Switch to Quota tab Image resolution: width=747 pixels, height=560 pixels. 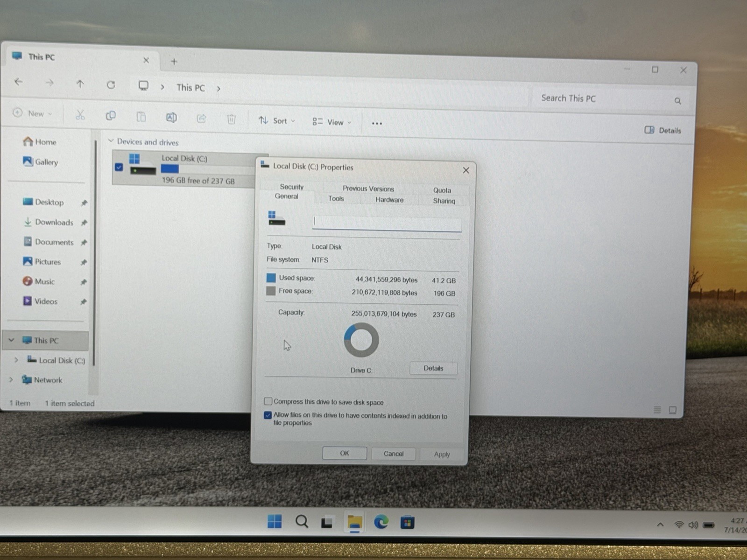pyautogui.click(x=442, y=190)
